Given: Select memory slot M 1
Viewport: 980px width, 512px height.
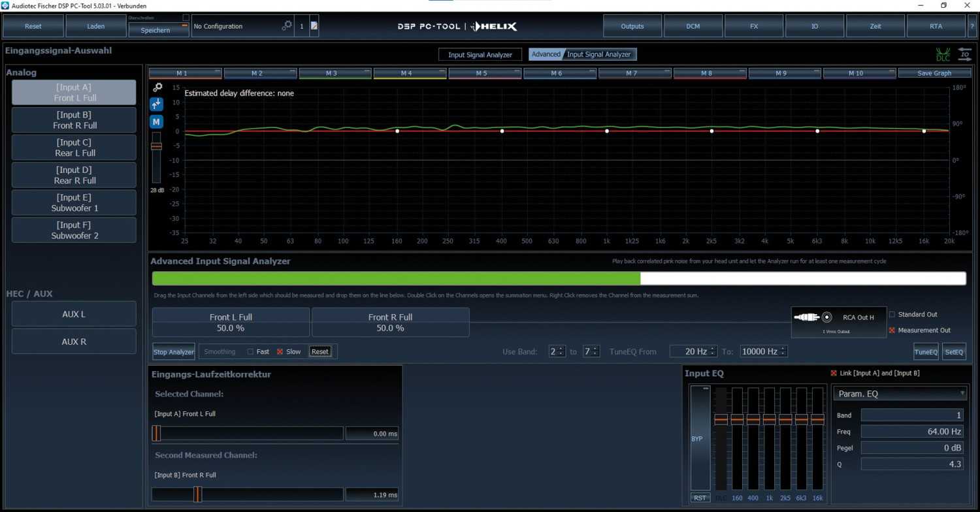Looking at the screenshot, I should [186, 73].
